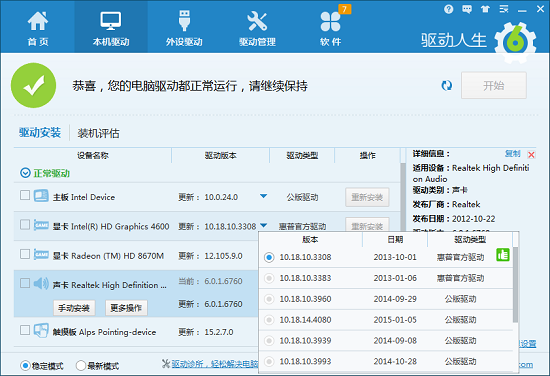
Task: Open the 外设驱动 USB tab
Action: (184, 28)
